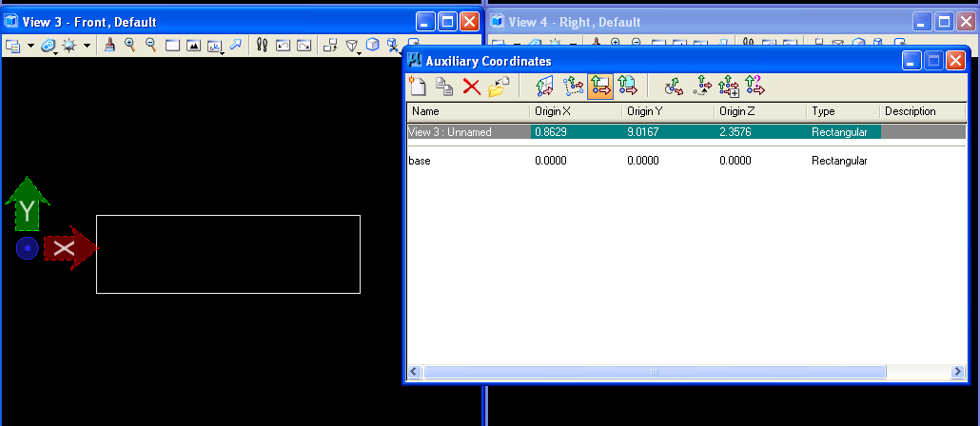Toggle Define ACS aligned with view

(x=600, y=87)
